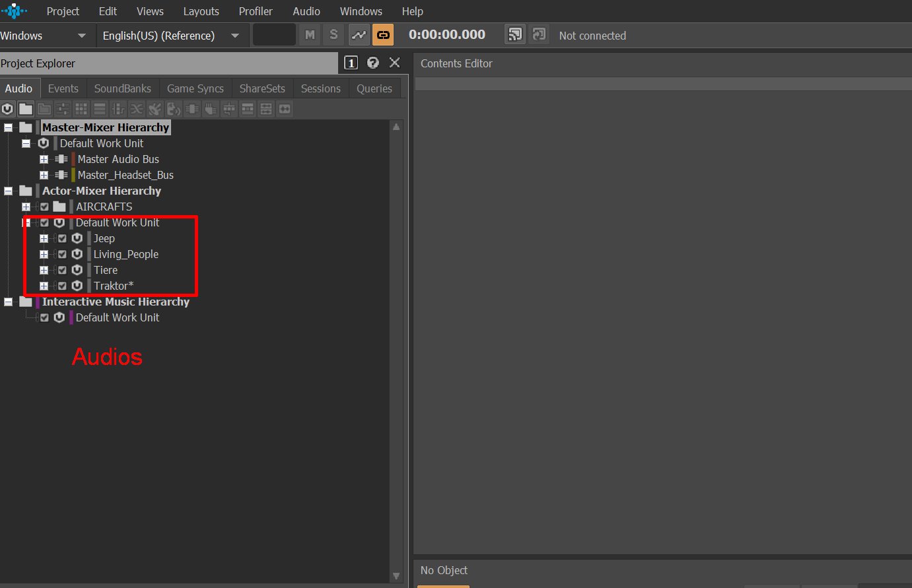Open Project Explorer help question-mark icon
This screenshot has height=588, width=912.
point(373,63)
